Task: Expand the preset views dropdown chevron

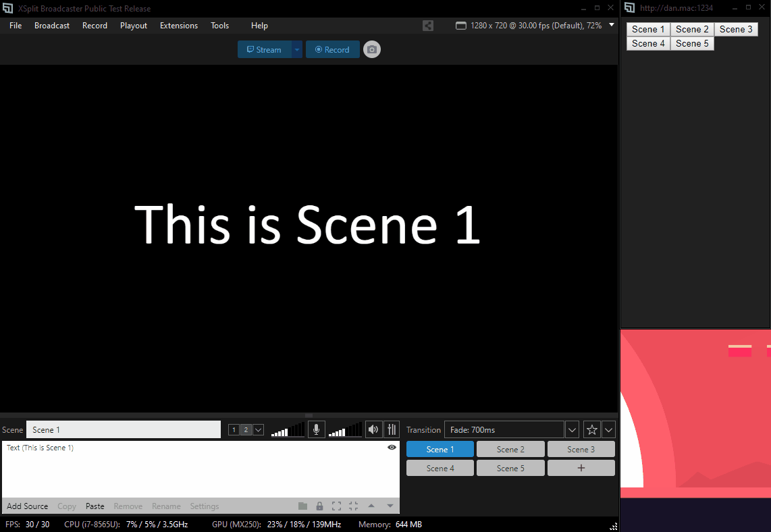Action: point(258,430)
